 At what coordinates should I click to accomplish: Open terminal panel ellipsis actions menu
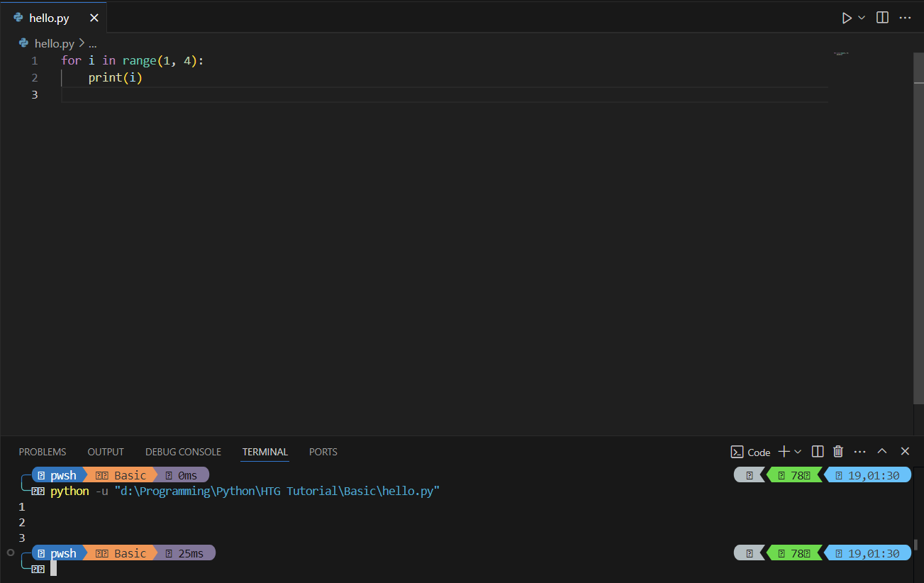[x=859, y=452]
